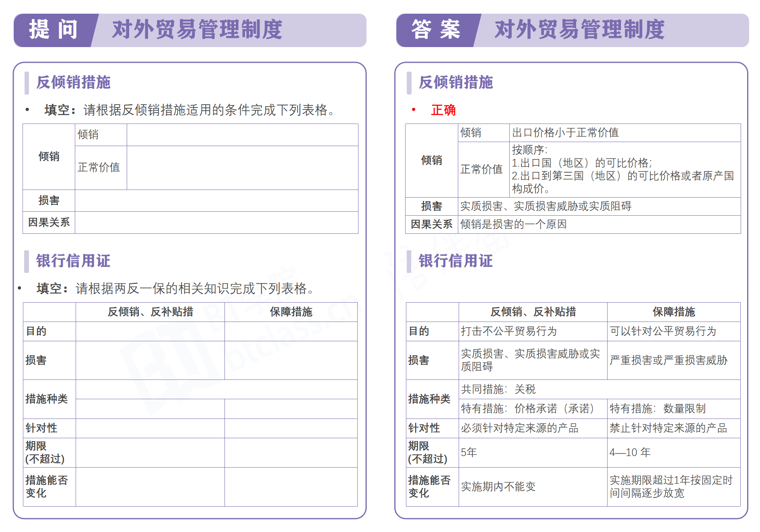Click left table column header 保障措施
Image resolution: width=760 pixels, height=532 pixels.
291,312
